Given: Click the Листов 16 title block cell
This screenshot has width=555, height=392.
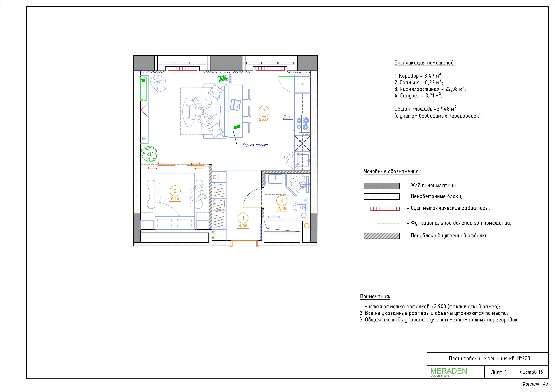Looking at the screenshot, I should pos(531,372).
